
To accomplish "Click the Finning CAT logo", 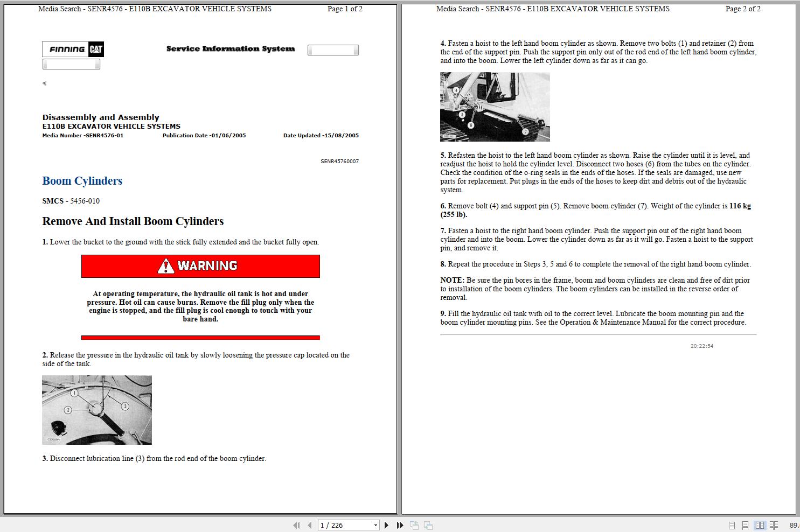I will (73, 49).
